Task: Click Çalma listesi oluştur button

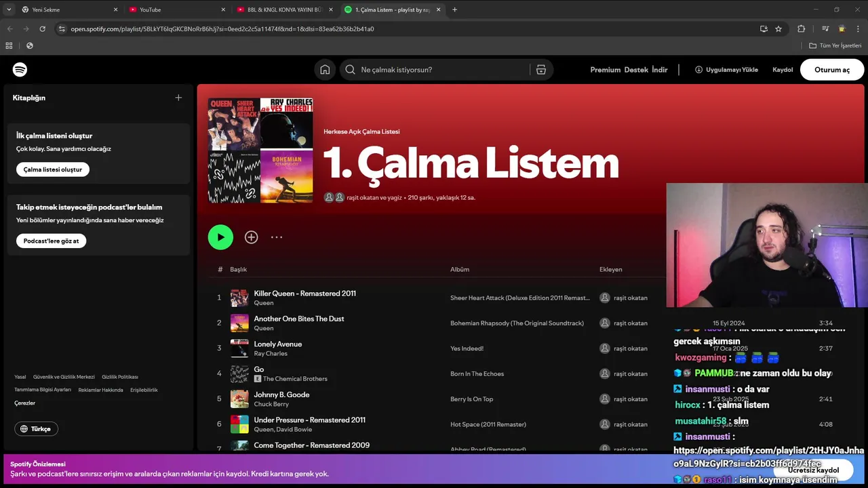Action: [x=53, y=169]
